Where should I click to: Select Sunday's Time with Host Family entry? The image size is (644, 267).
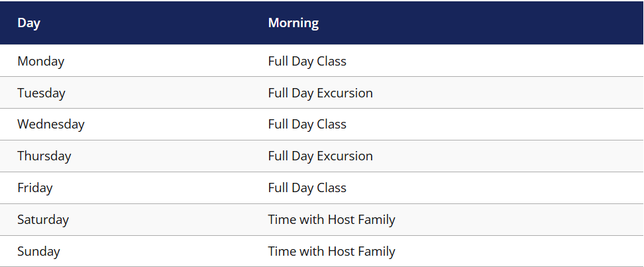[x=331, y=252]
